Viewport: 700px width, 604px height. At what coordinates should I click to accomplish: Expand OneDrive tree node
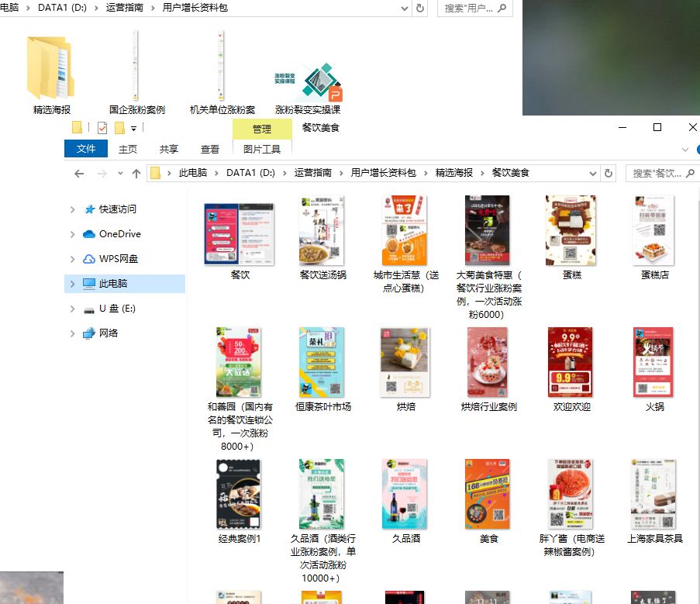[x=72, y=234]
